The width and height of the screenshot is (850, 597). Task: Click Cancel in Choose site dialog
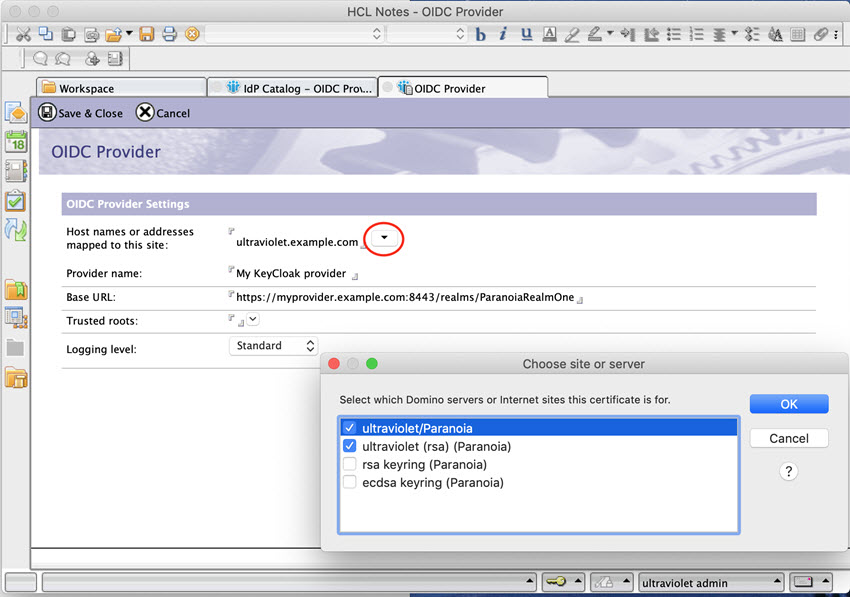(789, 438)
